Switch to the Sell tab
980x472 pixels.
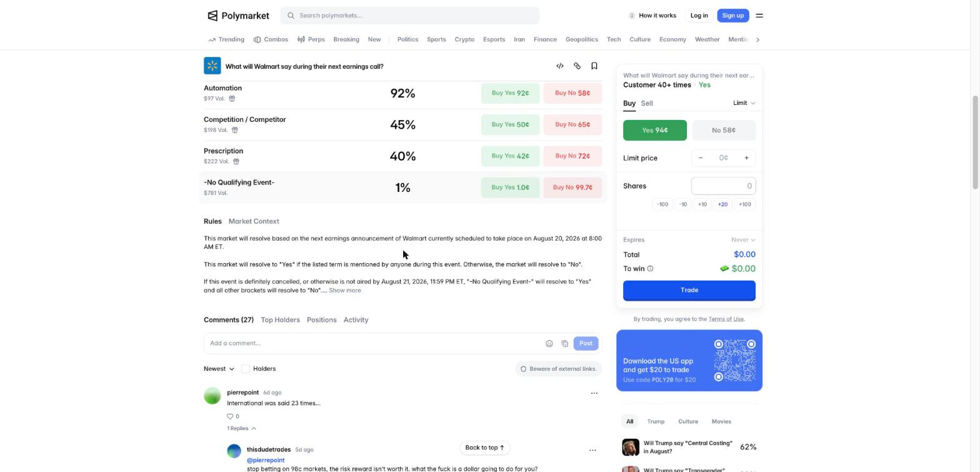click(x=647, y=103)
